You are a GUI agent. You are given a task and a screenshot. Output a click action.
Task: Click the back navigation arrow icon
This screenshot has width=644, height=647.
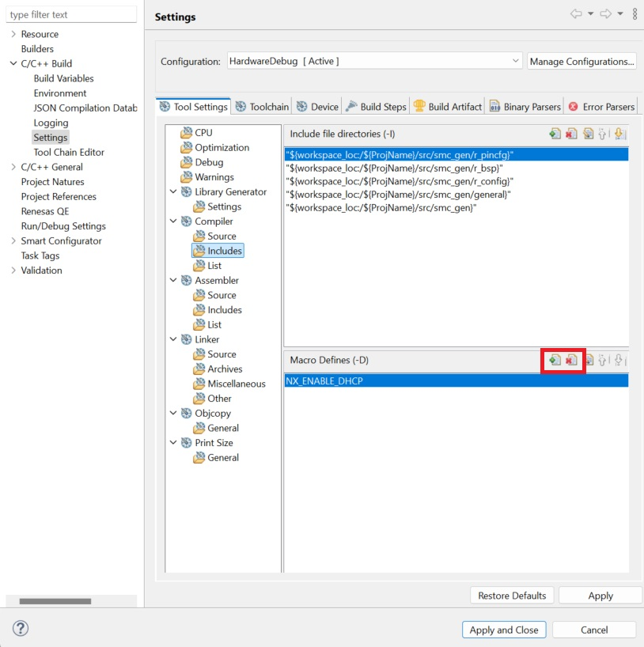[x=576, y=14]
